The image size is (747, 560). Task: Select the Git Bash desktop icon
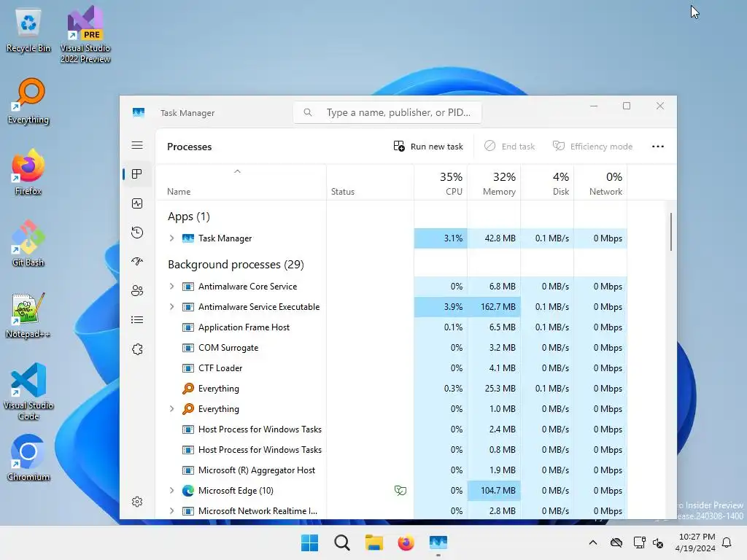[x=28, y=244]
